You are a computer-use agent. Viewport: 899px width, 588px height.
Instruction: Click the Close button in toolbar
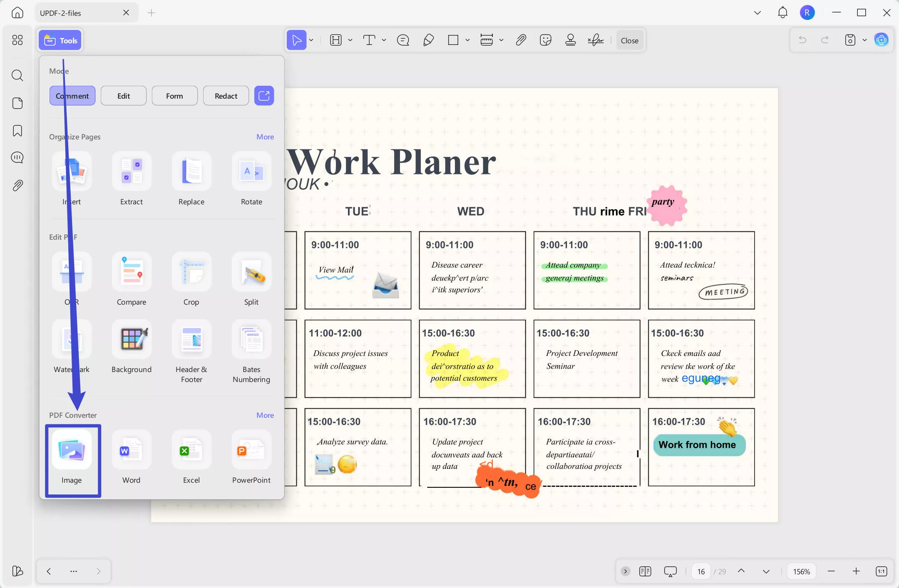(x=629, y=40)
